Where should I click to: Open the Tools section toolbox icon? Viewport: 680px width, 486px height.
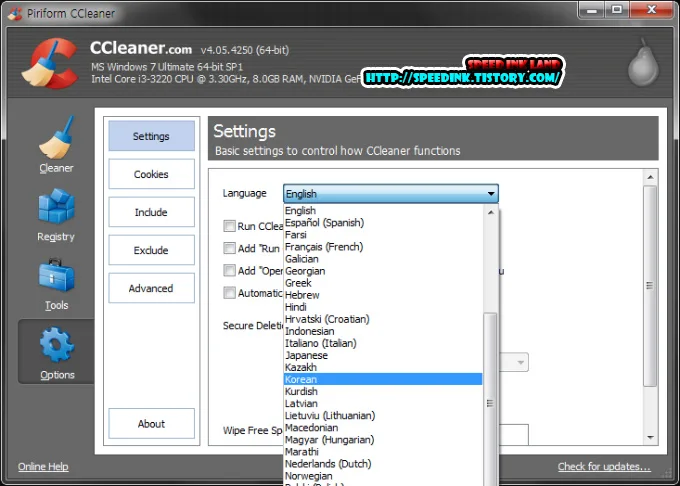pos(56,275)
